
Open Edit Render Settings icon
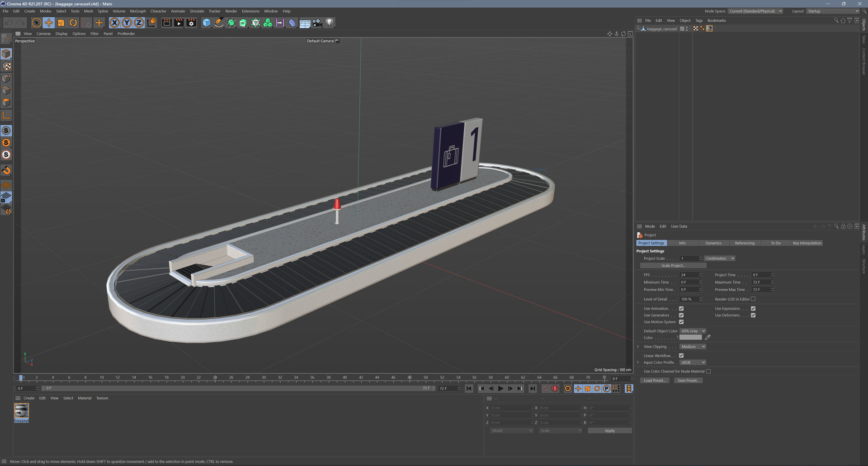192,23
